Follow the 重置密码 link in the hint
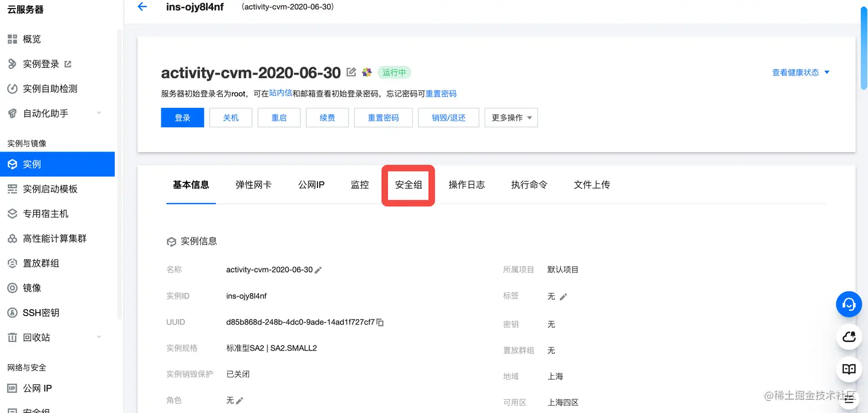Image resolution: width=868 pixels, height=413 pixels. coord(441,93)
